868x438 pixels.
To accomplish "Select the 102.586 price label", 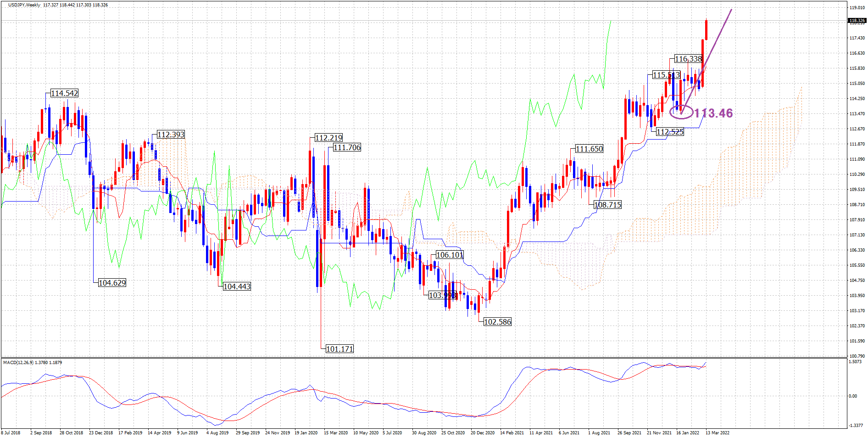I will tap(497, 322).
